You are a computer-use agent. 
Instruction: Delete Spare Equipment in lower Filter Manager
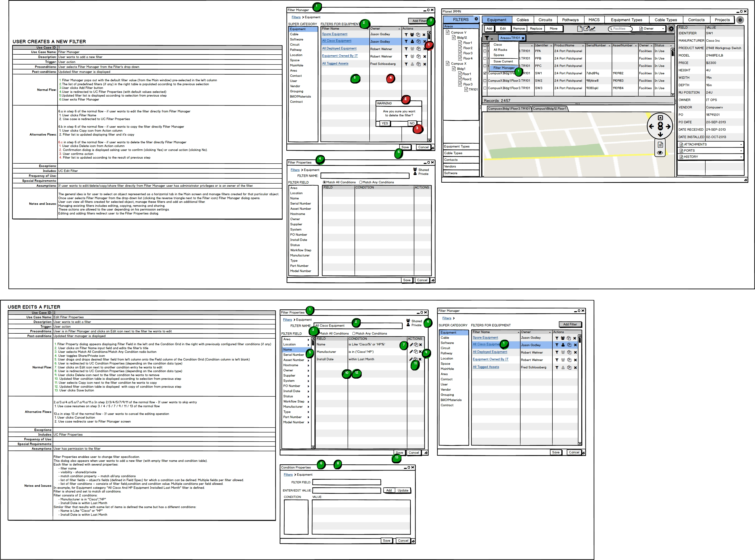[x=575, y=338]
